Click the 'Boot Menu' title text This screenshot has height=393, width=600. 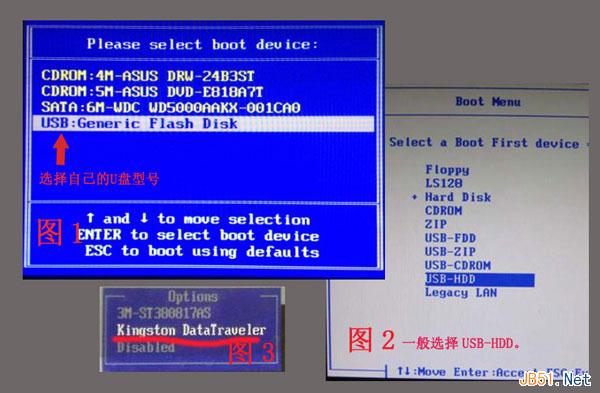[488, 102]
